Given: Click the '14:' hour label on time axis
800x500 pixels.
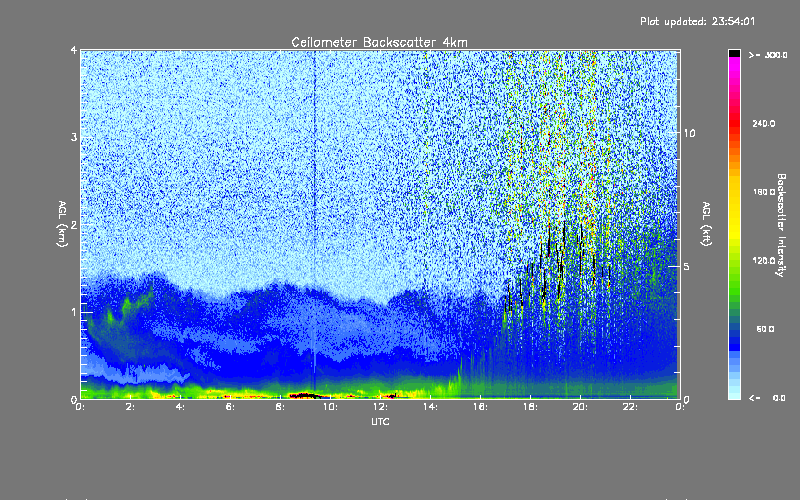Looking at the screenshot, I should 430,407.
